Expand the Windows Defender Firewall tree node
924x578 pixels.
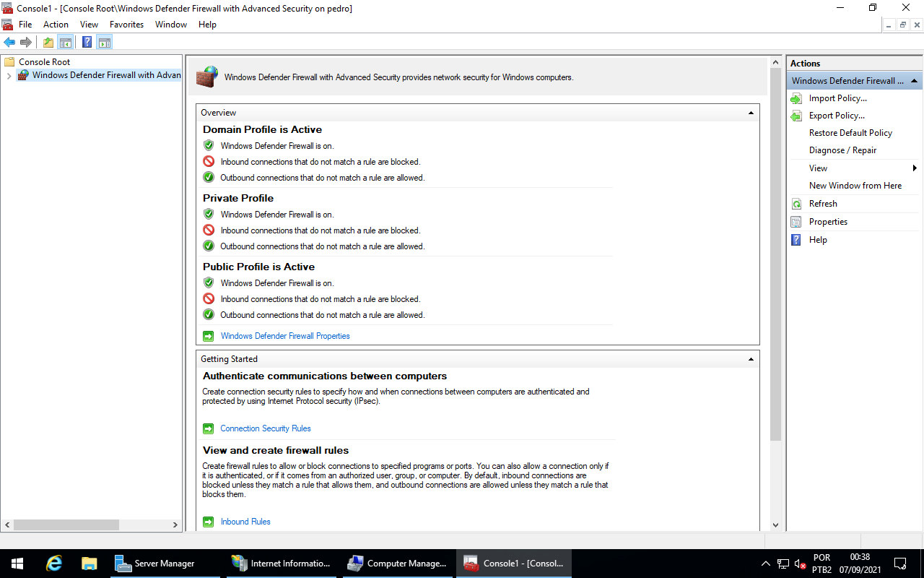(x=9, y=74)
